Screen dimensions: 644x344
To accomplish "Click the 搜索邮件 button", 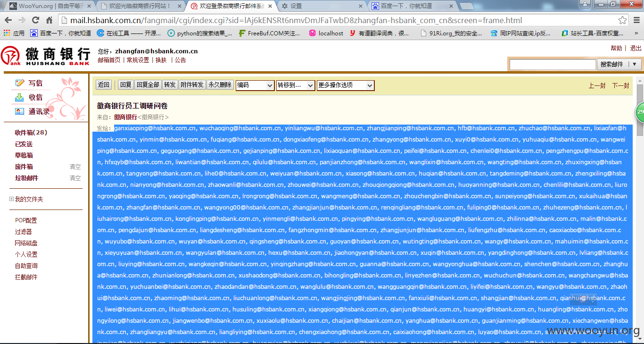I will pyautogui.click(x=612, y=64).
